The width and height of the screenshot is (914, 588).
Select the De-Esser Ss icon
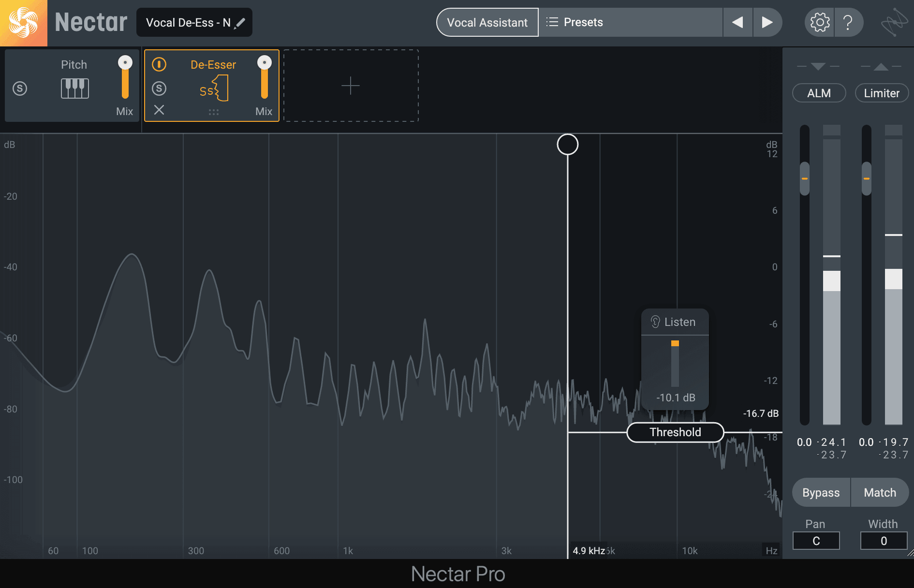click(214, 88)
